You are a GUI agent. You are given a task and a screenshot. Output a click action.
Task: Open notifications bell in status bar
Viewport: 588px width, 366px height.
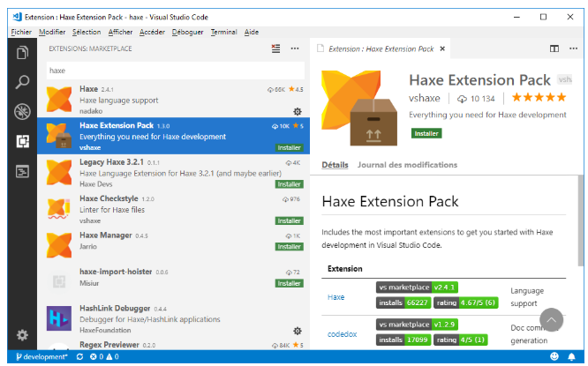click(574, 357)
